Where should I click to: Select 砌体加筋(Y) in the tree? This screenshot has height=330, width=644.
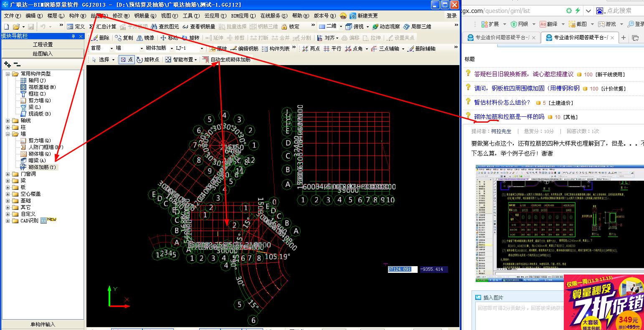pyautogui.click(x=42, y=167)
